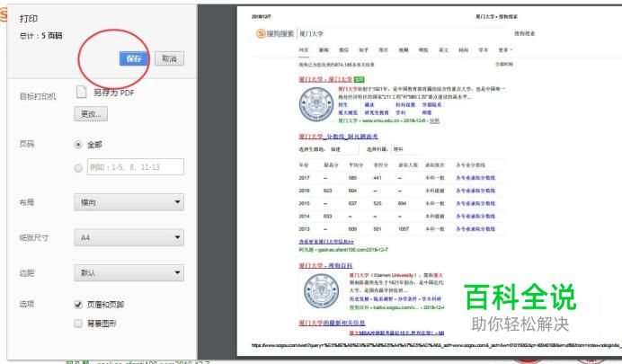Open the 厦门大学的最新相关信息 link
Screen dimensions: 622x364
click(332, 323)
